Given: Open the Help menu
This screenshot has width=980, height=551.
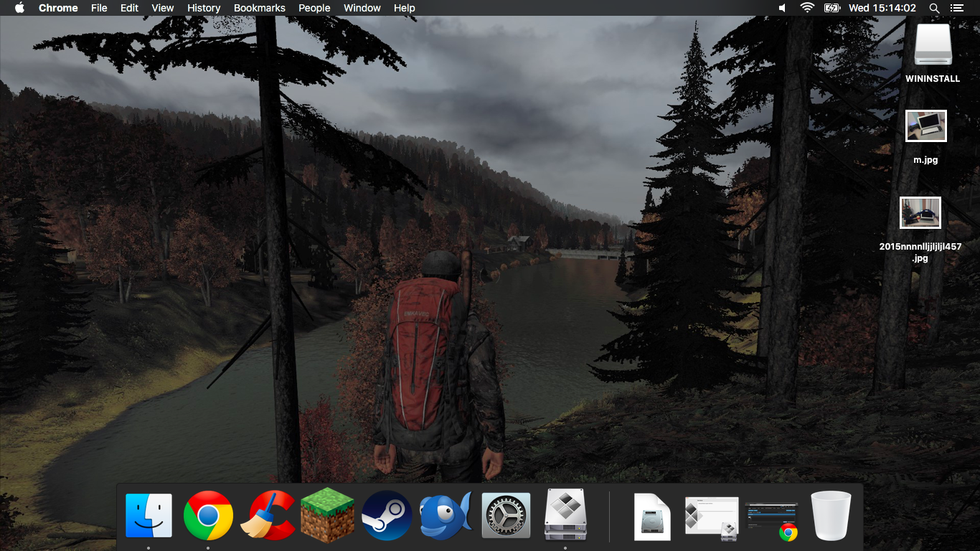Looking at the screenshot, I should (x=405, y=8).
